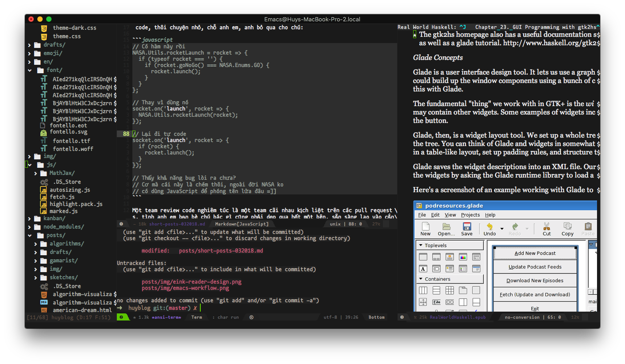Select the SVG icon for fontello.svg
Viewport: 625px width, 364px height.
(44, 132)
